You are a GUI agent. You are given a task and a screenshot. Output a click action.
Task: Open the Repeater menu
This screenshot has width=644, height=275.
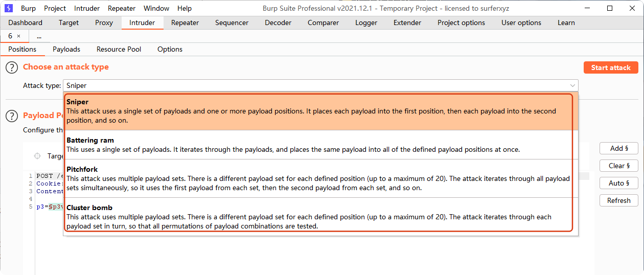coord(122,8)
